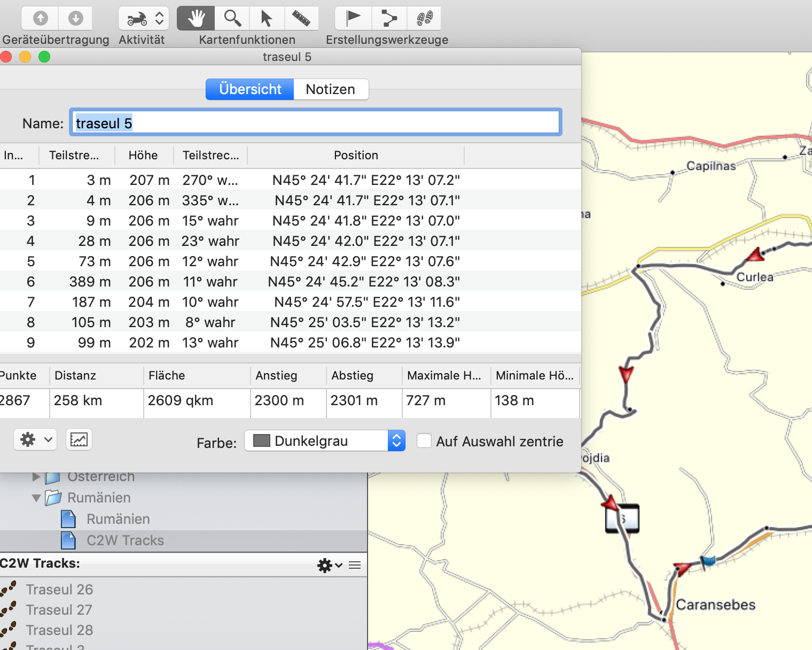Viewport: 812px width, 650px height.
Task: Enable Auf Auswahl zentrieren checkbox
Action: [424, 441]
